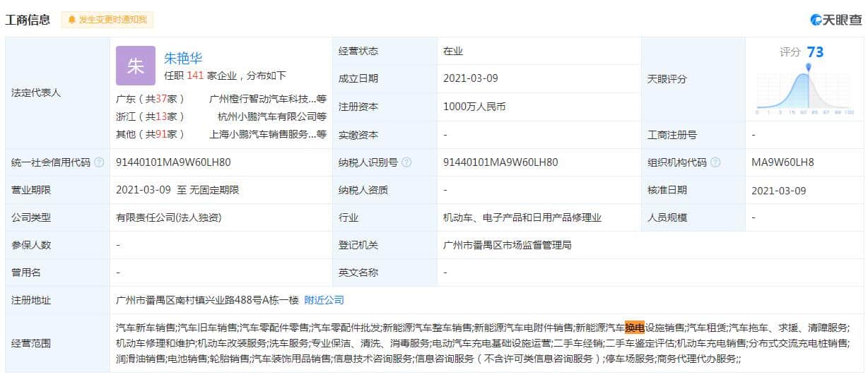This screenshot has width=868, height=377.
Task: Click the organization code MA9W60LH8
Action: (x=782, y=162)
